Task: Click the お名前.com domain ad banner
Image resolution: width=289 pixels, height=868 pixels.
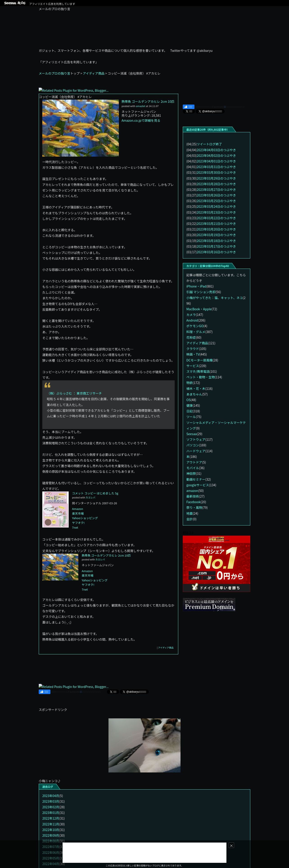Action: click(x=216, y=564)
